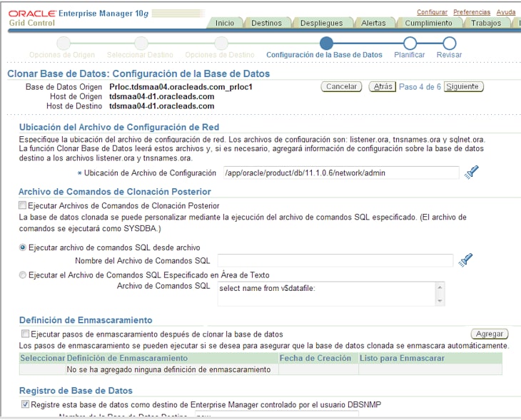Open the Preferencias link
Screen dimensions: 521x420
tap(472, 12)
